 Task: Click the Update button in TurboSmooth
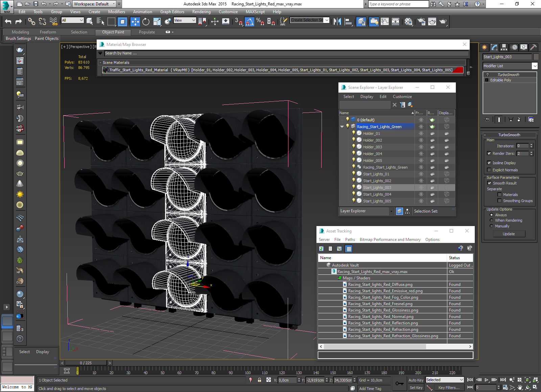coord(509,234)
